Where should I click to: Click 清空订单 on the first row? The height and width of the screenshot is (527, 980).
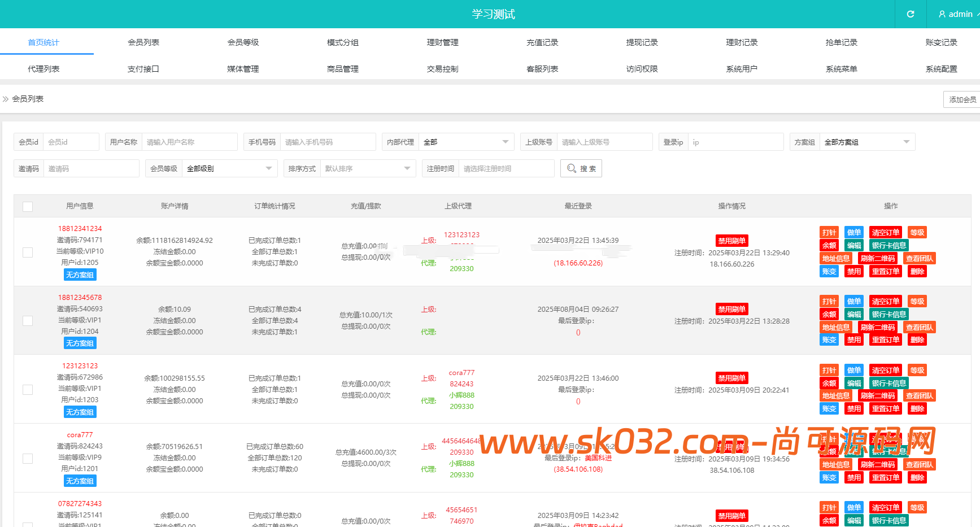point(885,232)
